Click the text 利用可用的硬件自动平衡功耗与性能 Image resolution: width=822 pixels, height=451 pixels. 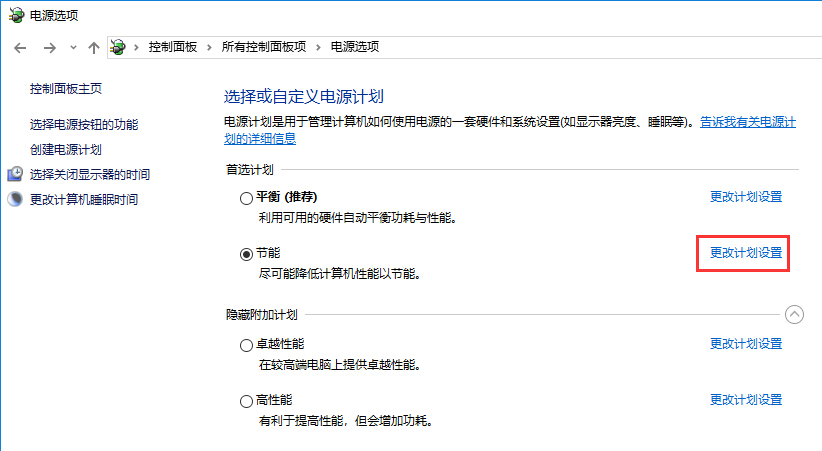click(x=358, y=218)
